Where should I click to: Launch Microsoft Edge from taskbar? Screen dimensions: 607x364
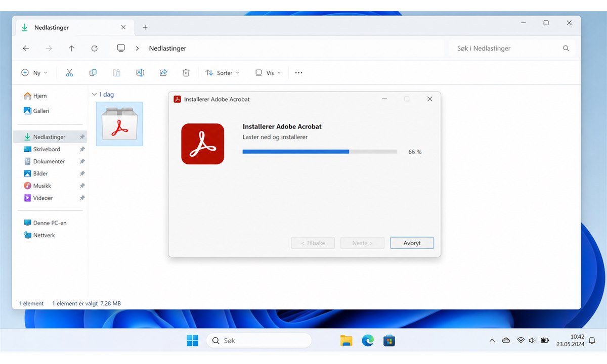pos(368,341)
